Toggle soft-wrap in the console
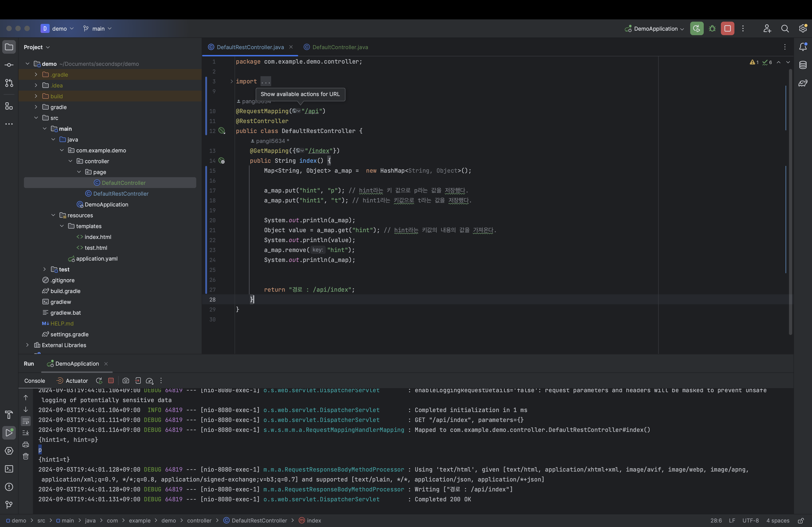This screenshot has height=527, width=812. pyautogui.click(x=25, y=421)
